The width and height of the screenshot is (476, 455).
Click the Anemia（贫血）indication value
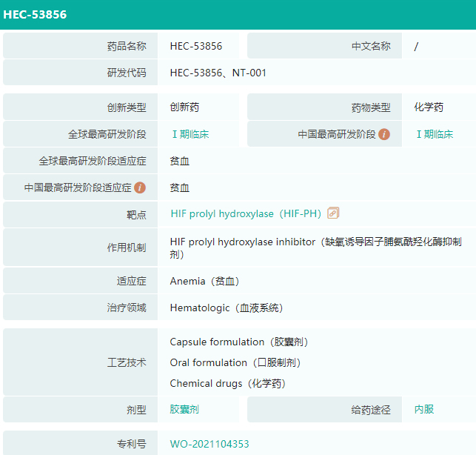(x=204, y=282)
